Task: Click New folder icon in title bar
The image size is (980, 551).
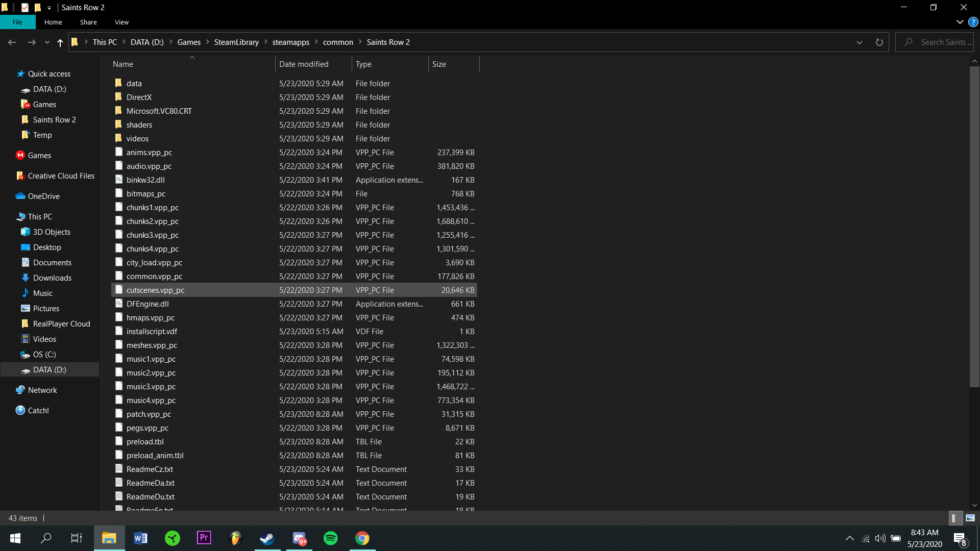Action: coord(37,7)
